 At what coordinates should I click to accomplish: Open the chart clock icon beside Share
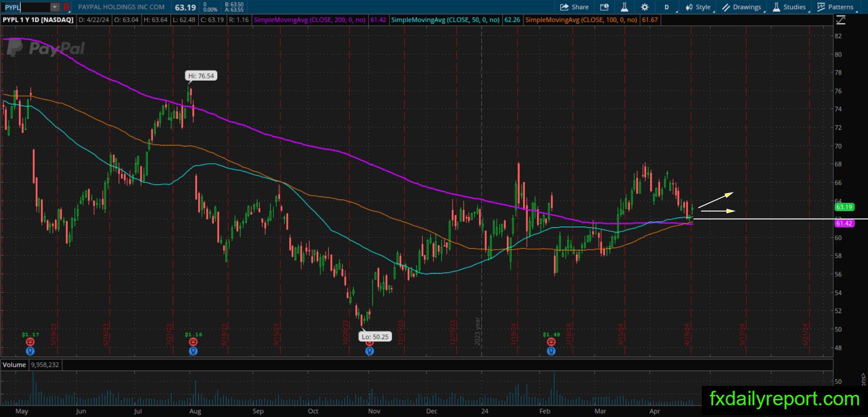point(604,7)
